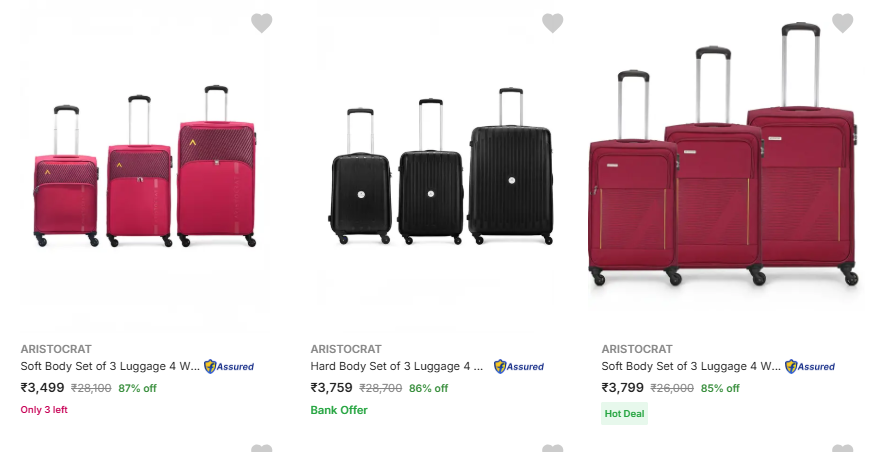Click ARISTOCRAT brand above Hard Body set
The image size is (874, 452).
pyautogui.click(x=346, y=349)
